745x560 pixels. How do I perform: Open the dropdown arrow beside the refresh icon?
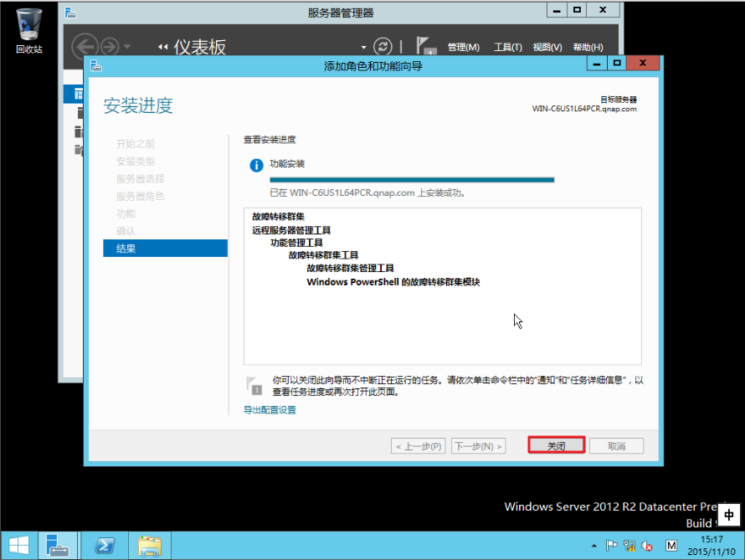(363, 47)
